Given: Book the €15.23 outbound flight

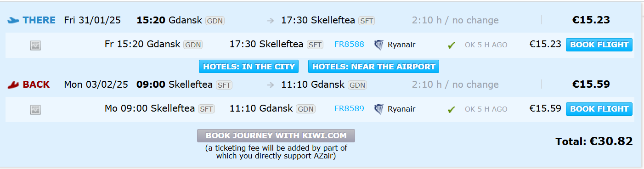Looking at the screenshot, I should [599, 45].
